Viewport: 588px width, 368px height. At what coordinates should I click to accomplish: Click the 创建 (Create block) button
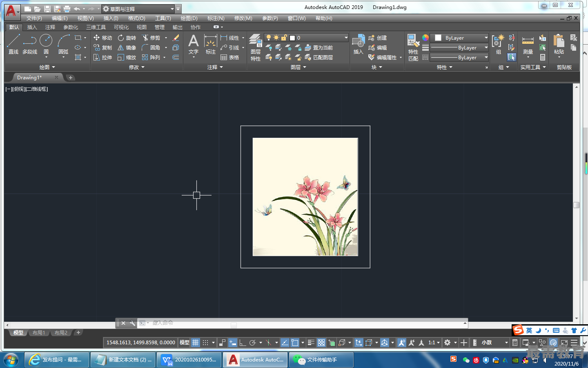(377, 38)
